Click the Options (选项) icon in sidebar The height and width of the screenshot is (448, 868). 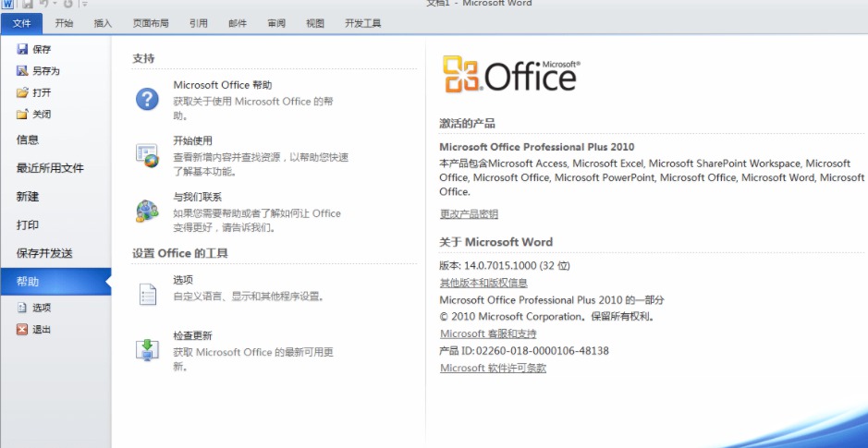tap(22, 308)
